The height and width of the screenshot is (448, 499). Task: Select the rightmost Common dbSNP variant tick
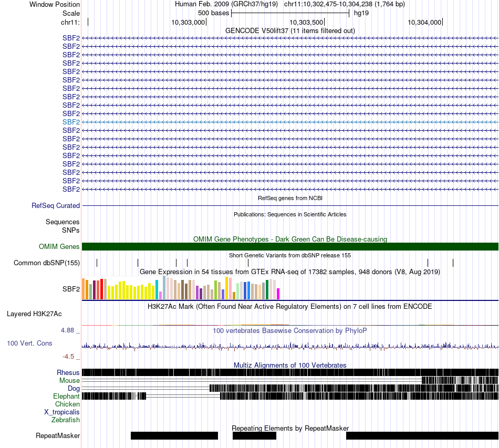click(x=453, y=263)
